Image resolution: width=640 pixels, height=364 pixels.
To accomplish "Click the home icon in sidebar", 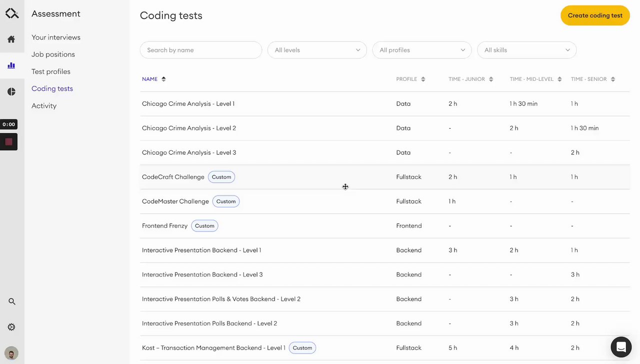I will [11, 39].
